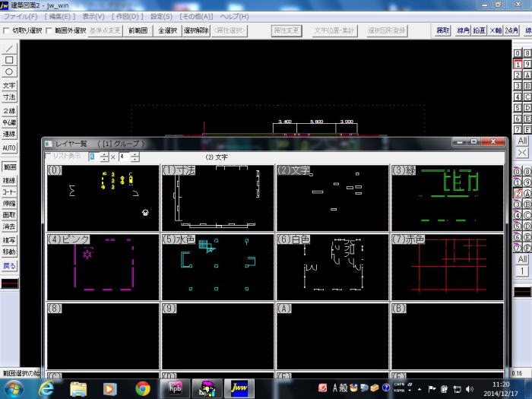
Task: Select the 中心線 center line tool
Action: [9, 122]
